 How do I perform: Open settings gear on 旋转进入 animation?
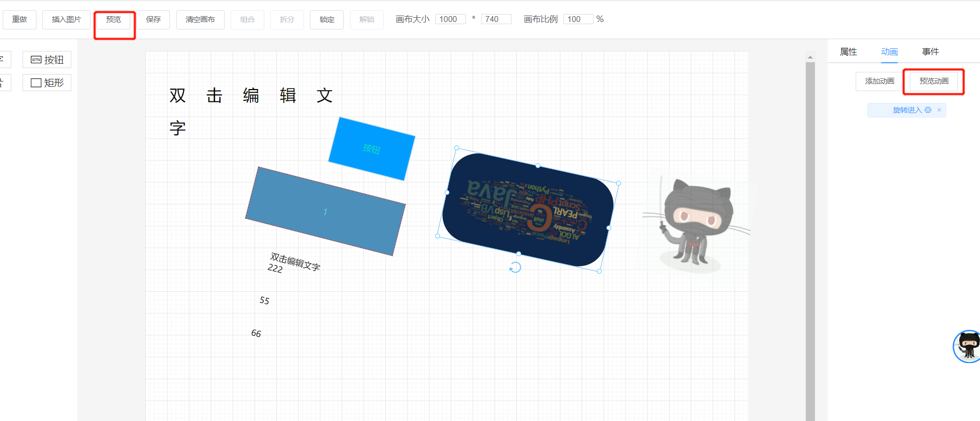click(x=928, y=110)
